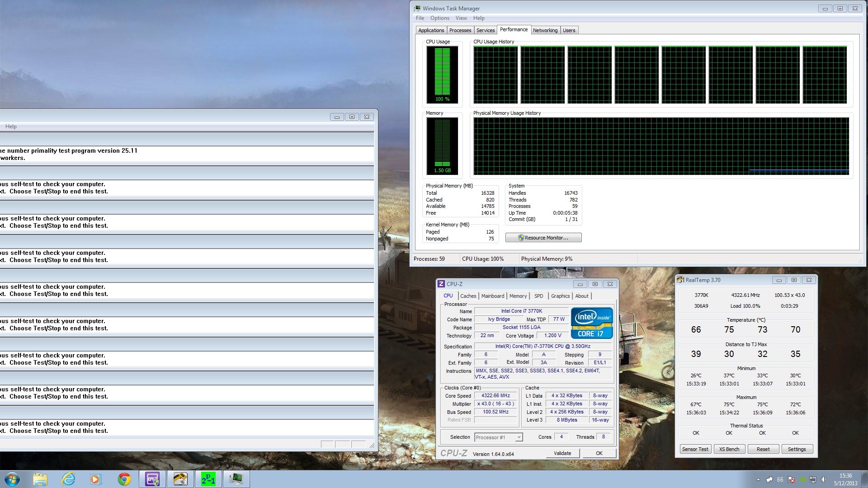
Task: Switch to the Networking tab
Action: [545, 30]
